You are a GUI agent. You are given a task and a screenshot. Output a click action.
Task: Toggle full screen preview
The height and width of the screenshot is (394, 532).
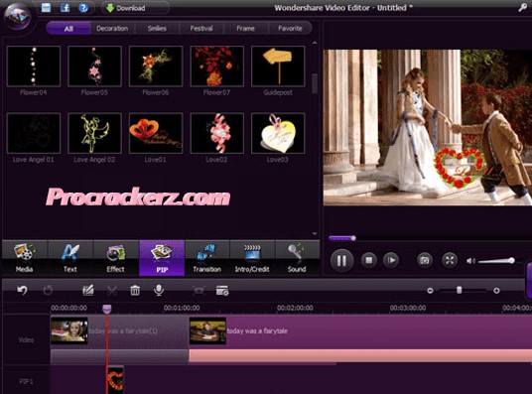[450, 260]
